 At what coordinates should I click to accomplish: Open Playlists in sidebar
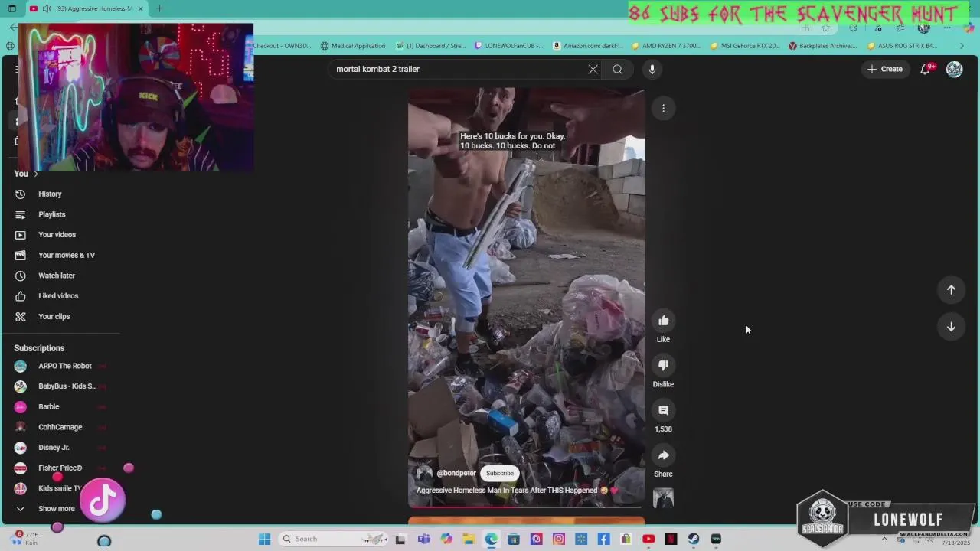[51, 214]
